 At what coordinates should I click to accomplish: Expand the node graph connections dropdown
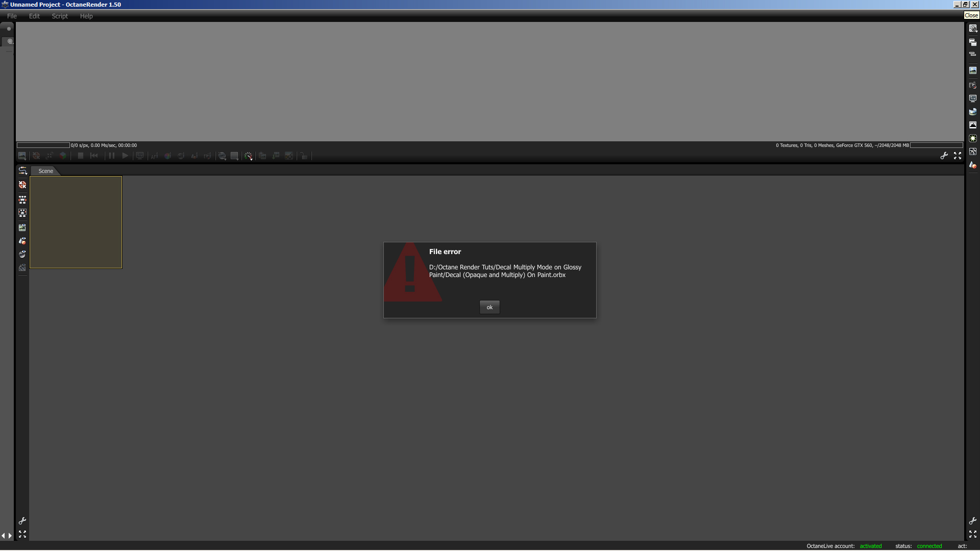[22, 170]
